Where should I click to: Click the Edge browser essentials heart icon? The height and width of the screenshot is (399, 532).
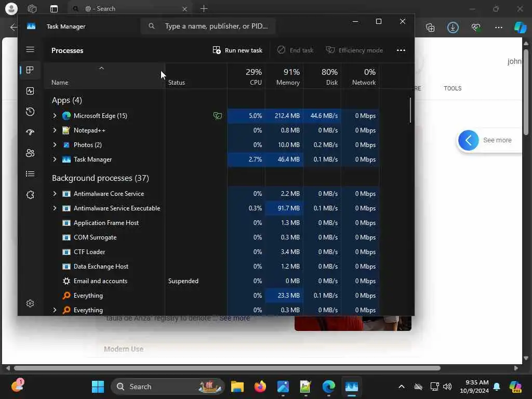[476, 28]
